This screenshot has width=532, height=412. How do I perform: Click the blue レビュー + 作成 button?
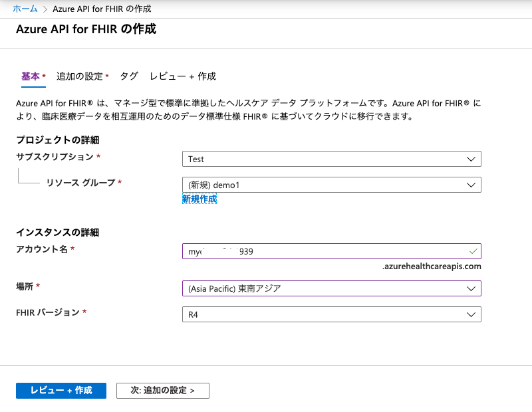[x=61, y=391]
